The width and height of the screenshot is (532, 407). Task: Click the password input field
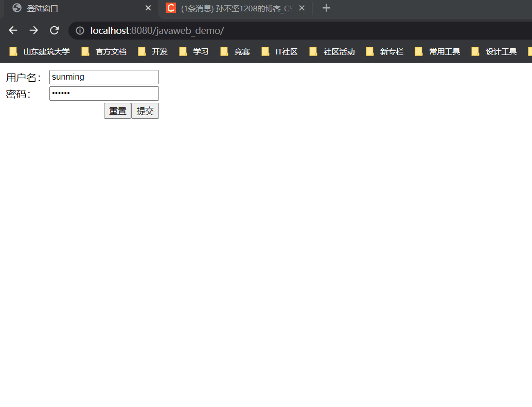point(104,93)
